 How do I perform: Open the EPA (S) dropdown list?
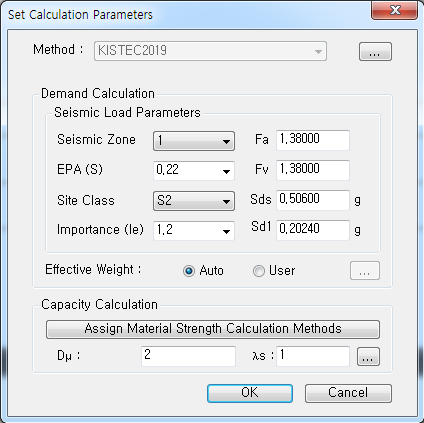tap(194, 171)
